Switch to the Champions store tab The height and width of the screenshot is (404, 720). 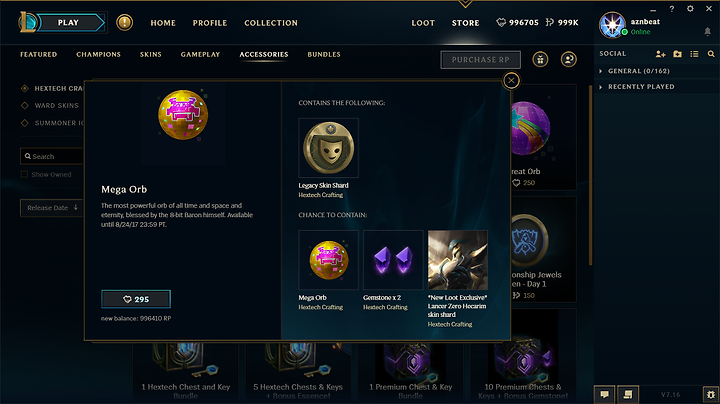[99, 54]
